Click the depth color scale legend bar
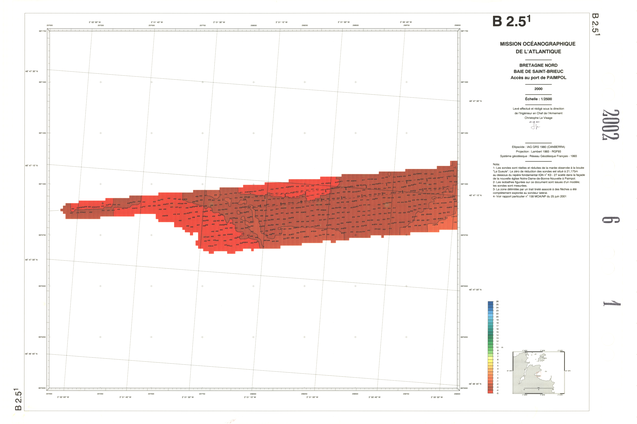The height and width of the screenshot is (424, 637). pos(491,346)
